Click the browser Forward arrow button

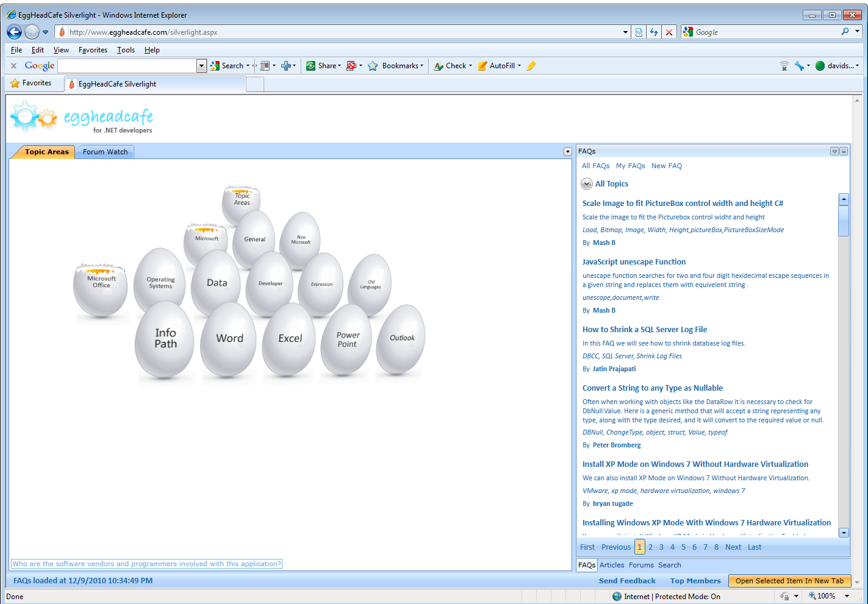(32, 32)
